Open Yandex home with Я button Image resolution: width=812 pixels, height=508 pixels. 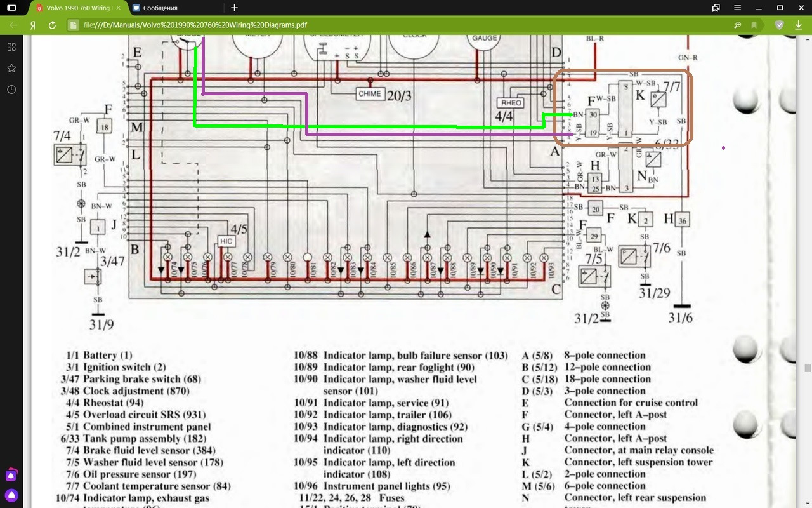pos(32,25)
